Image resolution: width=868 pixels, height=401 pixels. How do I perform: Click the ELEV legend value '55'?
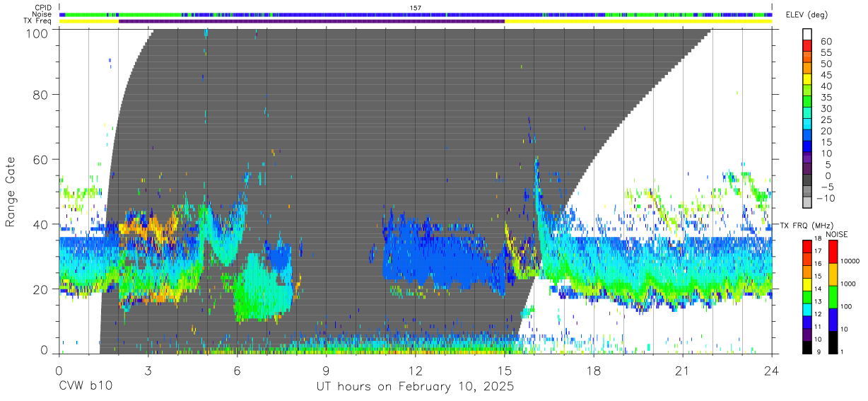point(826,53)
